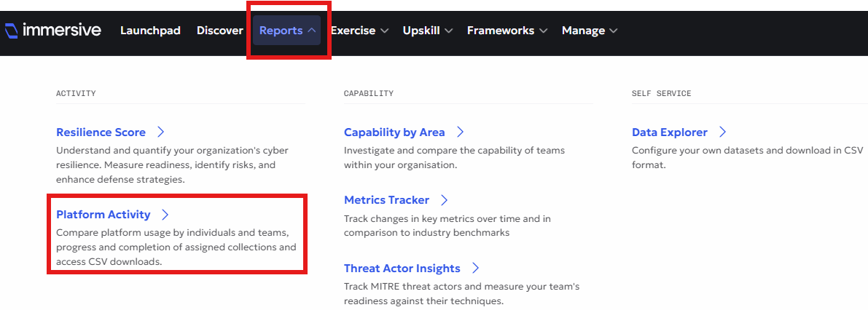This screenshot has height=310, width=868.
Task: Click the Data Explorer description text
Action: pos(749,157)
